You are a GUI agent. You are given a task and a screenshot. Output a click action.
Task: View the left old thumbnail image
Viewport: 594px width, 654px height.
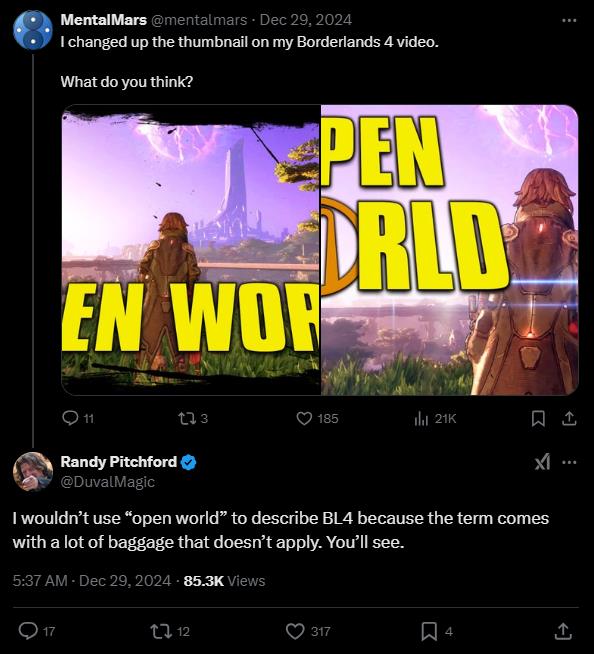[191, 249]
